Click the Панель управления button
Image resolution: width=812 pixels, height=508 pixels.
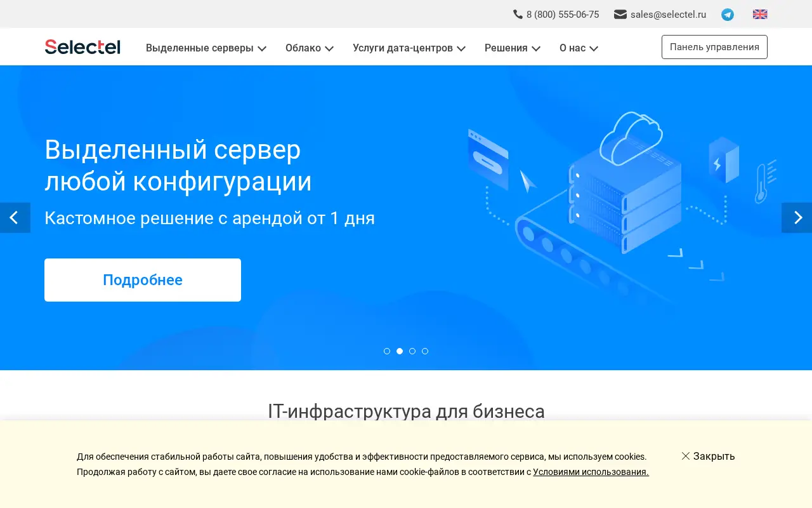[x=714, y=47]
